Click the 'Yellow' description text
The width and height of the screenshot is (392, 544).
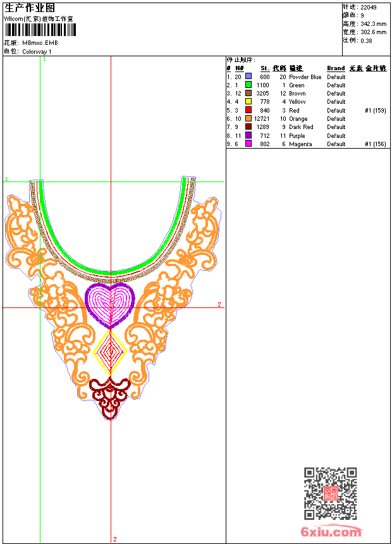(297, 102)
